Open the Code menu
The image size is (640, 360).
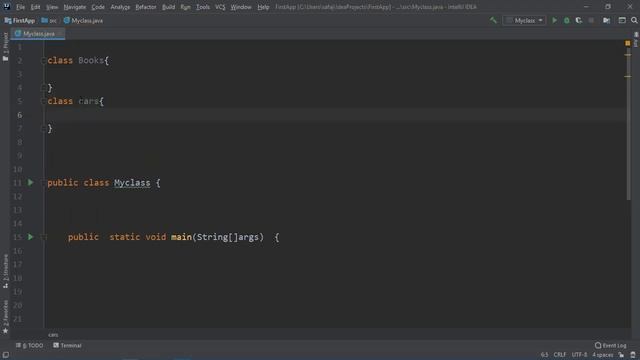click(x=98, y=7)
